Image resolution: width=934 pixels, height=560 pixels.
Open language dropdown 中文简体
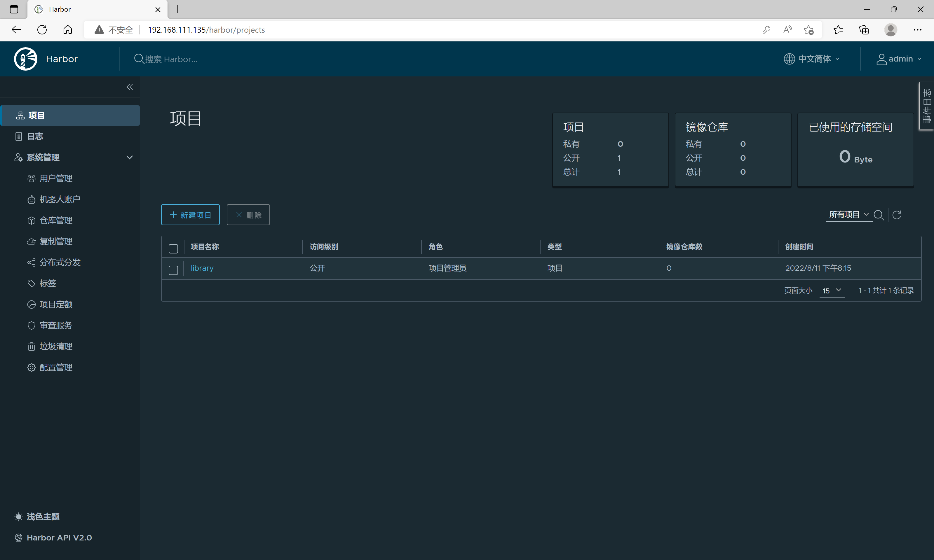(x=812, y=59)
